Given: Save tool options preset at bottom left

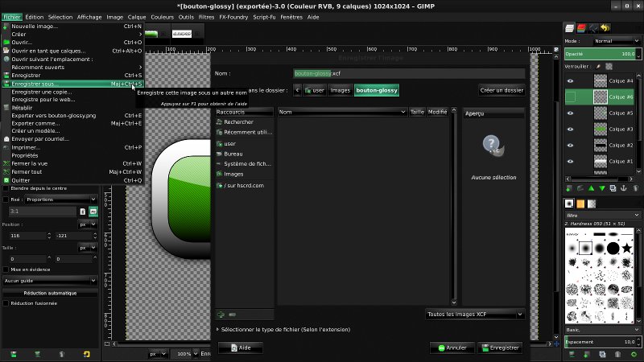Looking at the screenshot, I should pos(14,354).
